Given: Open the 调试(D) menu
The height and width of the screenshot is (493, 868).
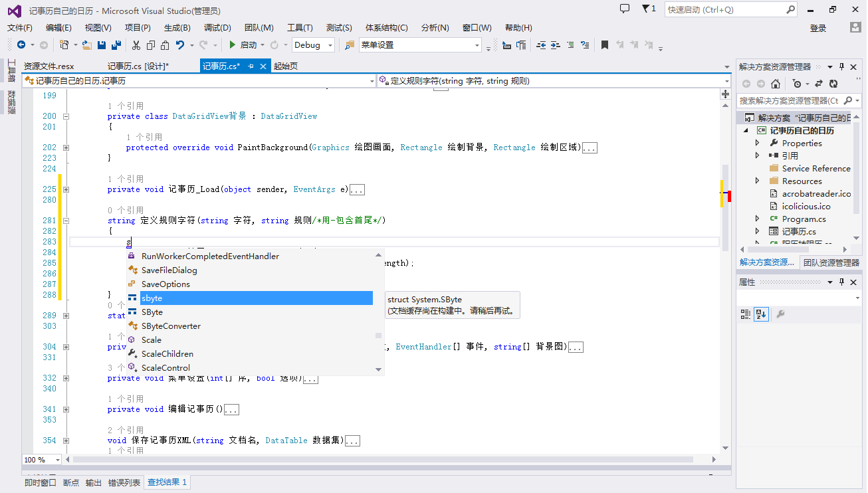Looking at the screenshot, I should tap(217, 28).
